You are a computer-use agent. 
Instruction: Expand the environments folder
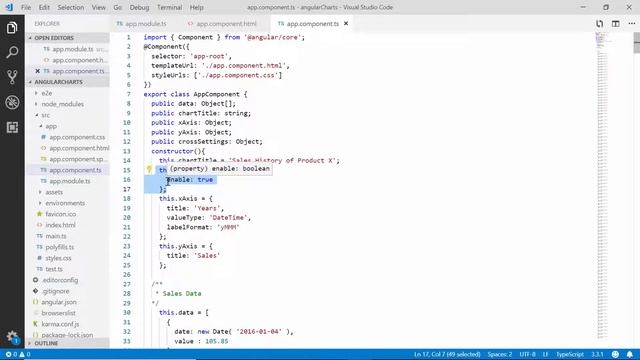pyautogui.click(x=67, y=203)
